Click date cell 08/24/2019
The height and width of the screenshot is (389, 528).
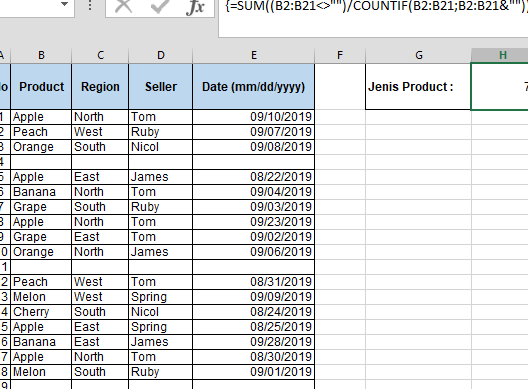pos(254,312)
